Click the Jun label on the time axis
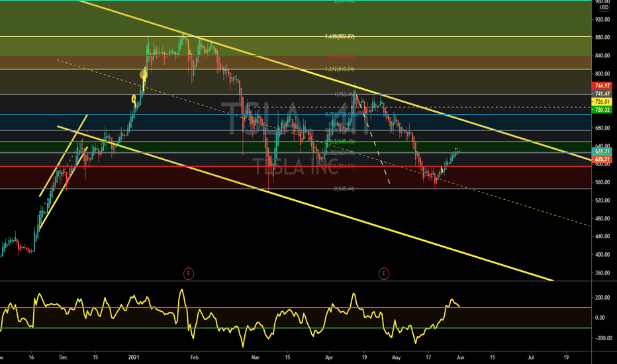This screenshot has width=617, height=364. click(x=460, y=357)
